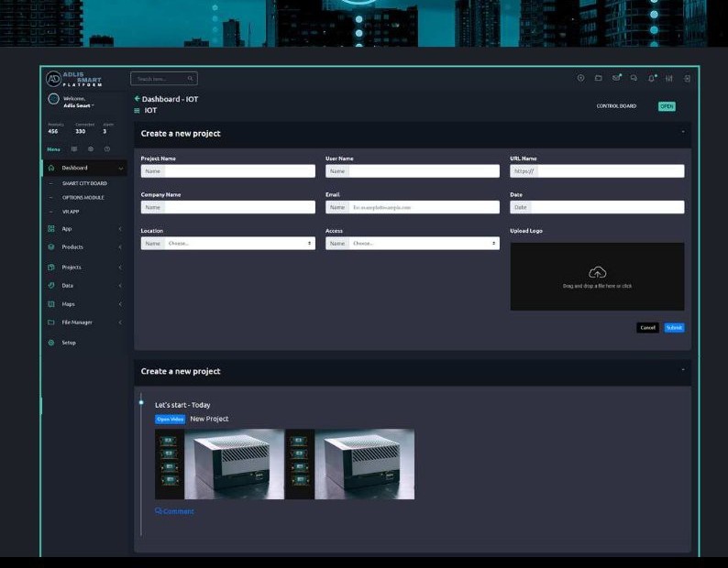Expand the Data sidebar menu chevron
Image resolution: width=728 pixels, height=568 pixels.
[120, 286]
